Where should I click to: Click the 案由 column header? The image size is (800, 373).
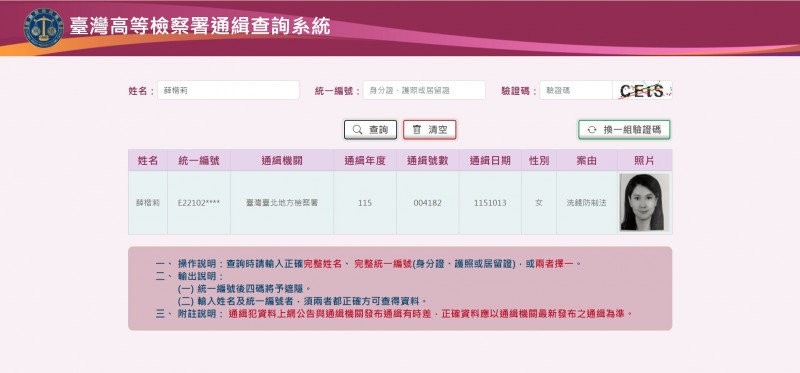(587, 160)
